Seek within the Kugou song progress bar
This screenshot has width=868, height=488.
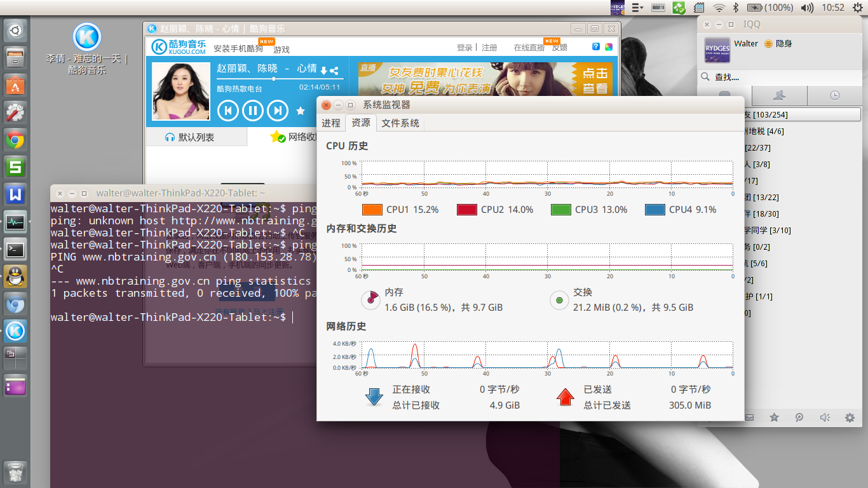tap(280, 79)
